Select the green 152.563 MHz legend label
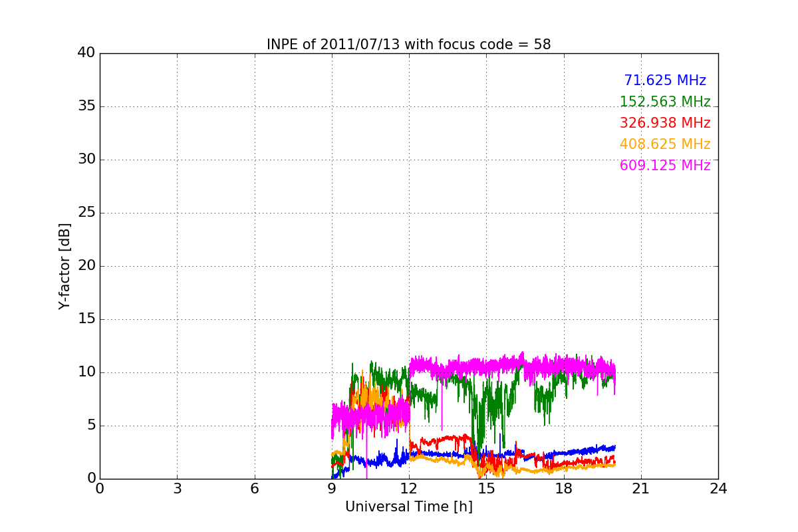Screen dimensions: 798x532 (665, 102)
